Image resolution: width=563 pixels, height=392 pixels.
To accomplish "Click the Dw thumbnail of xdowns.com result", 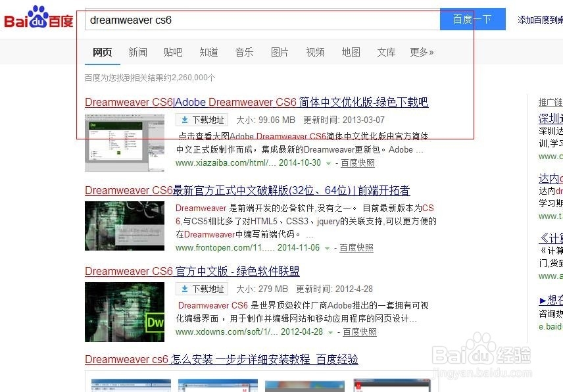I will point(124,312).
